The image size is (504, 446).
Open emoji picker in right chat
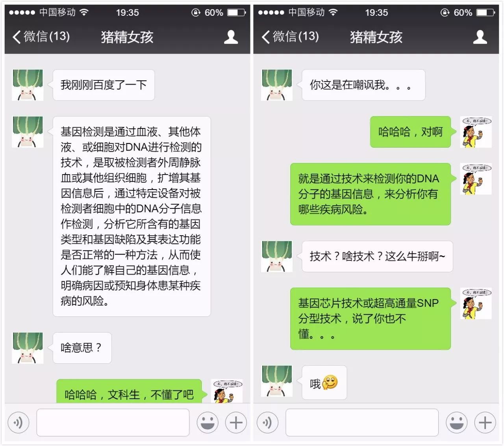(x=457, y=423)
